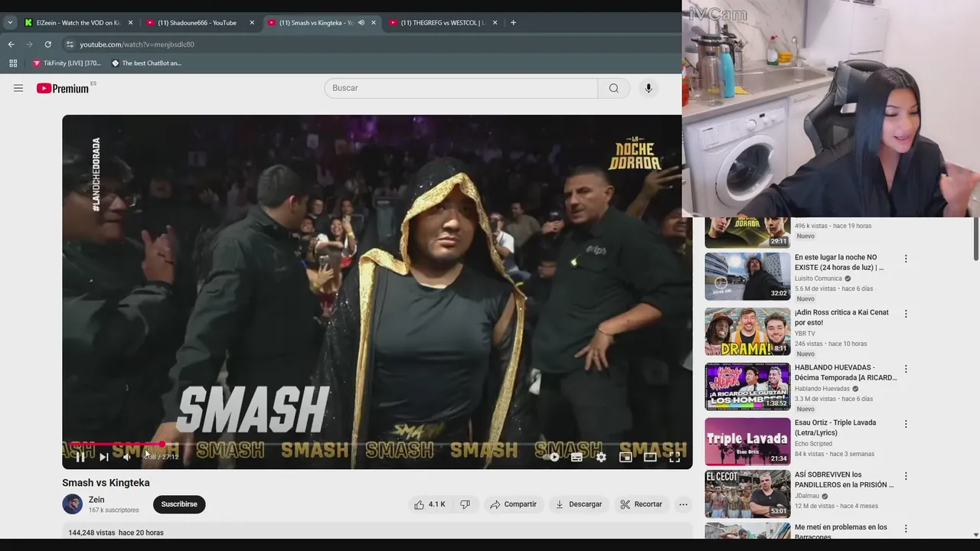
Task: Open The best ChatBot bookmark
Action: click(146, 64)
